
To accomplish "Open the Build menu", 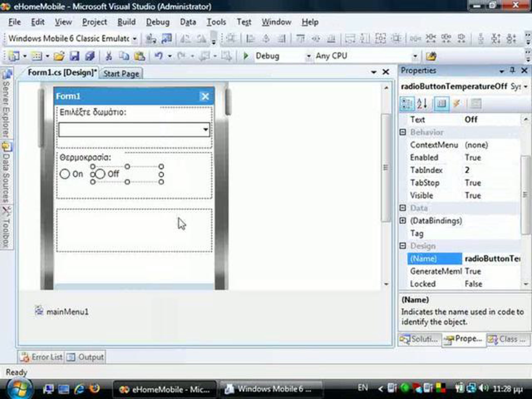I will pos(126,22).
